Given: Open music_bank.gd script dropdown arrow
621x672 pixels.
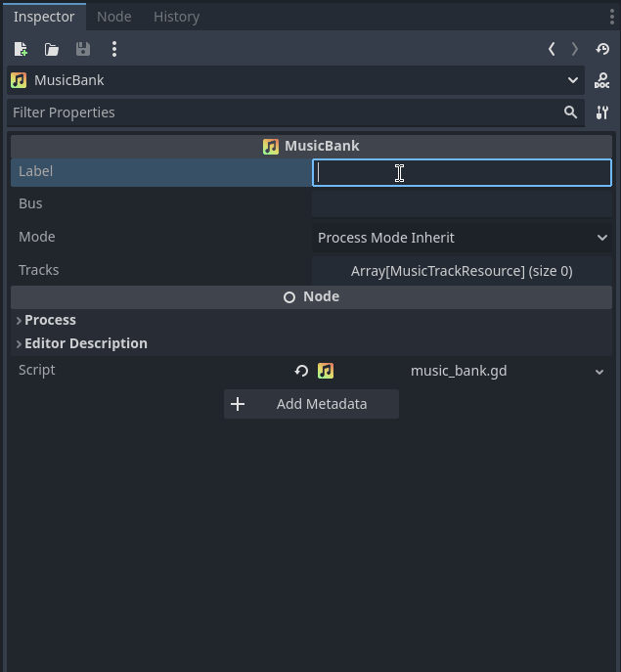Looking at the screenshot, I should pos(599,372).
